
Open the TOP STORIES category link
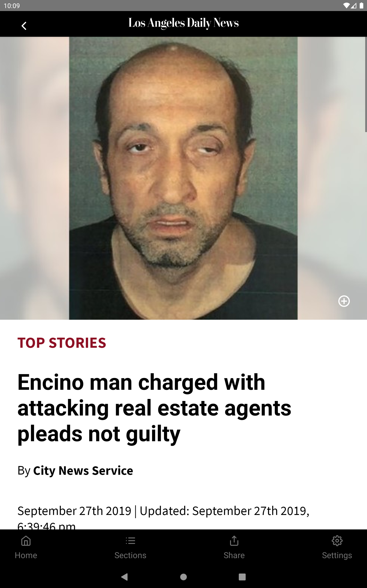click(x=62, y=343)
